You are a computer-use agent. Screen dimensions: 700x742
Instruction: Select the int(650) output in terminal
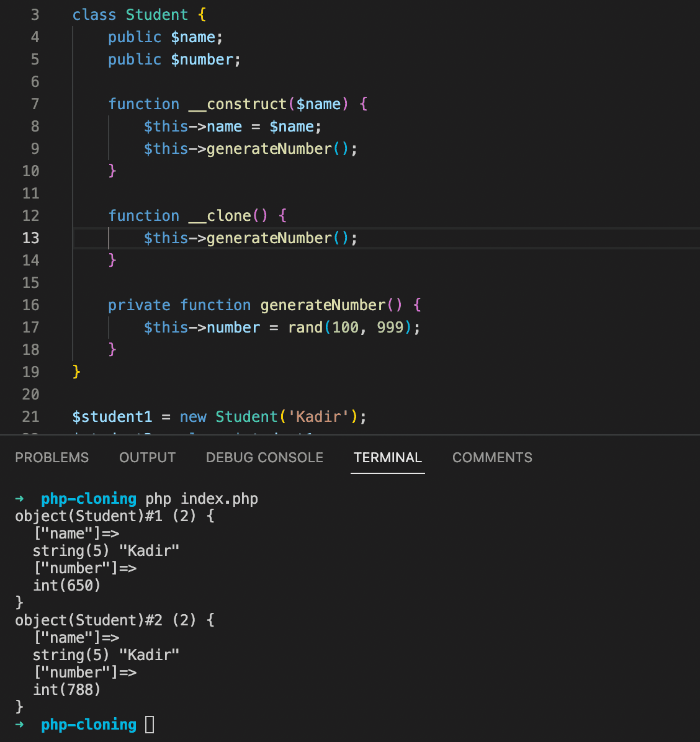click(x=66, y=585)
